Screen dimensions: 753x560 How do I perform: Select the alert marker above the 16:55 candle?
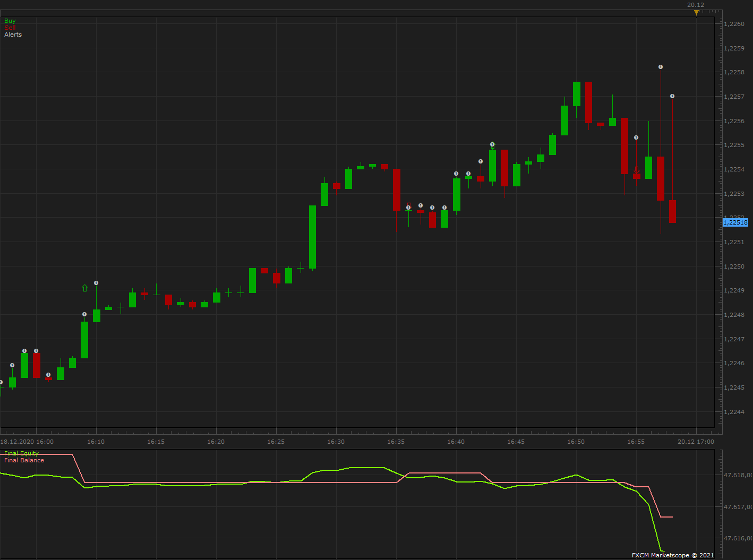(636, 137)
